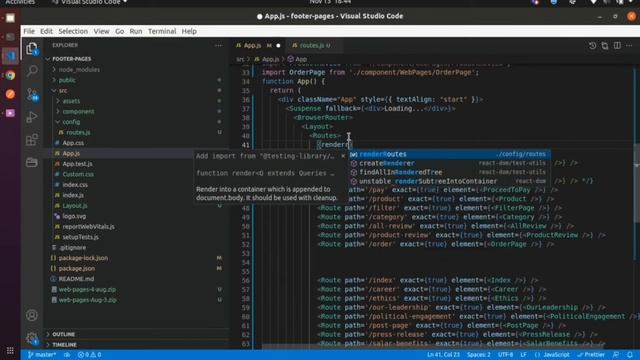Choose the createRenderer suggestion

[x=449, y=163]
